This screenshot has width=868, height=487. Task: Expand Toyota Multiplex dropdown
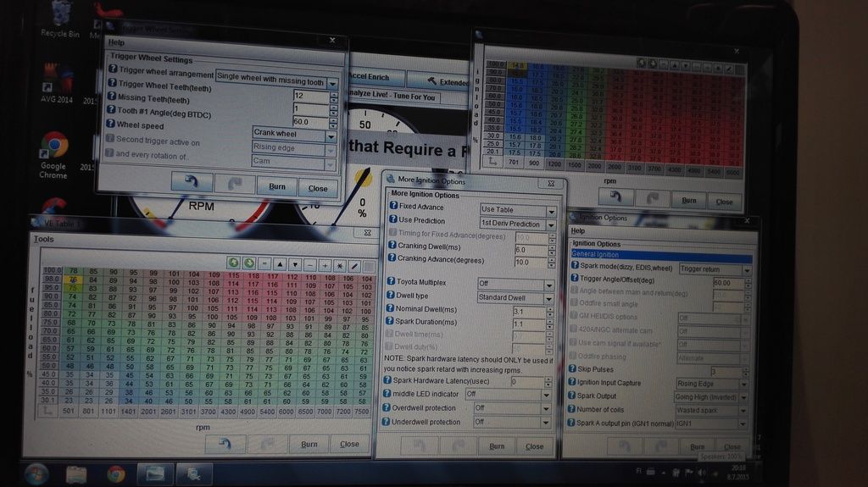pos(548,285)
